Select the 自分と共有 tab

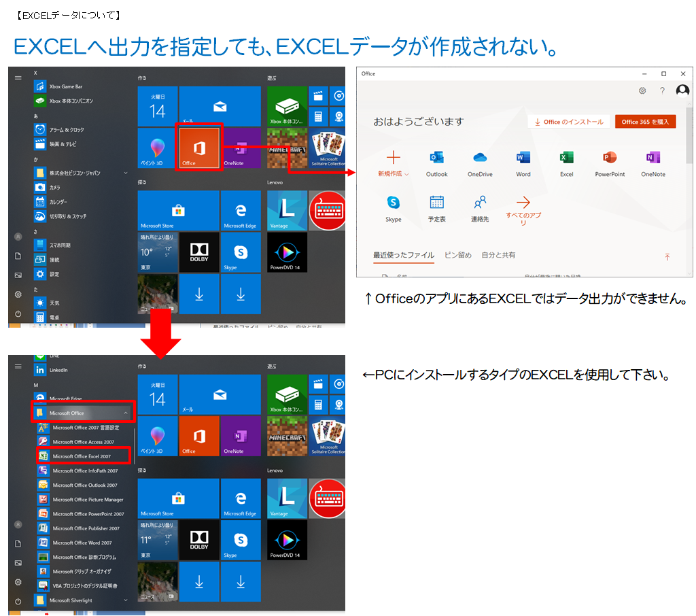[x=498, y=255]
